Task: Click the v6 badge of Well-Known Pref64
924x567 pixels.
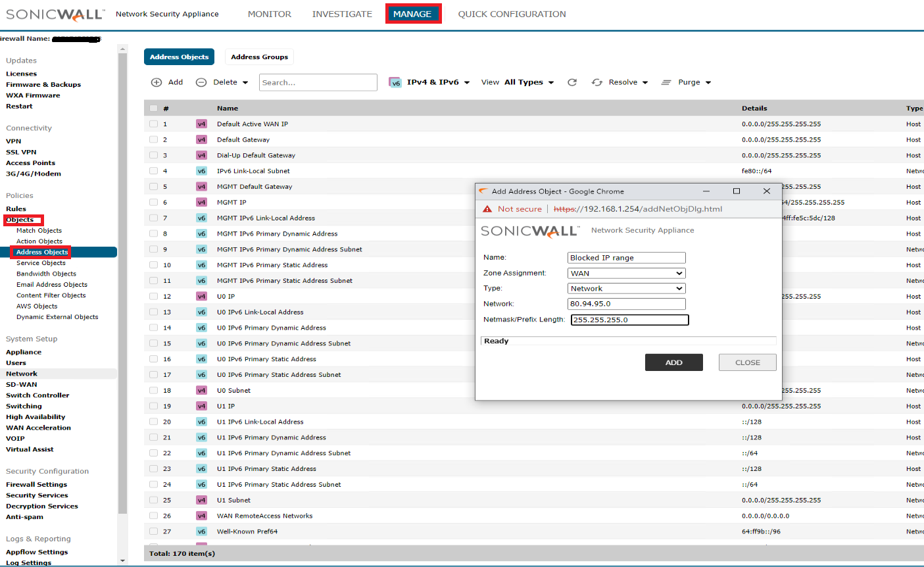Action: pyautogui.click(x=201, y=531)
